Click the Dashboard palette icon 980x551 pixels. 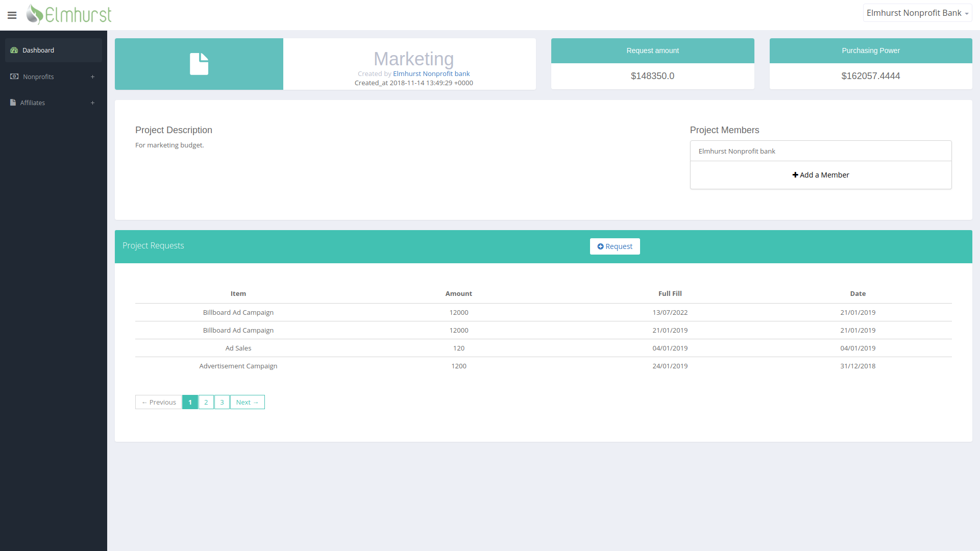[14, 50]
